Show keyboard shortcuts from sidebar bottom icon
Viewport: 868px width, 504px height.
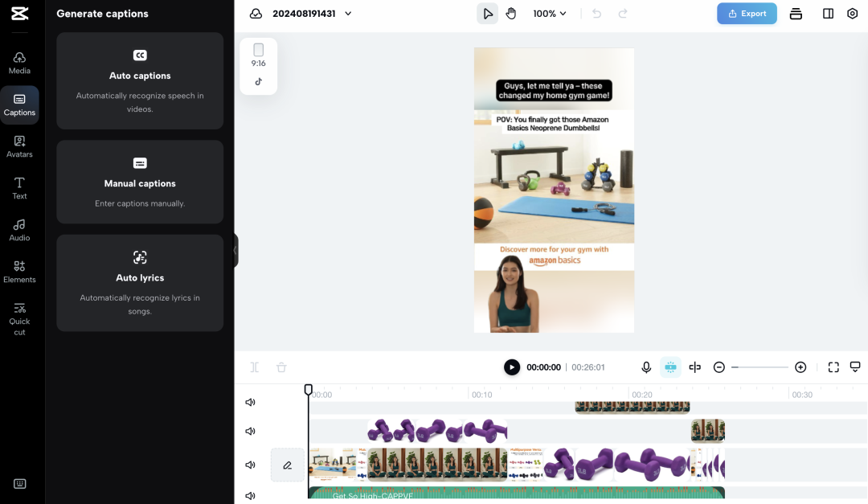coord(19,484)
